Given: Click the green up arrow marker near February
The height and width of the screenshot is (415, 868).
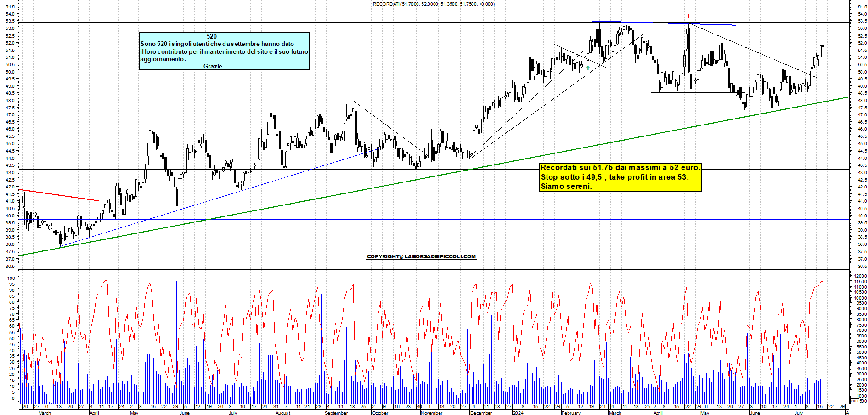Looking at the screenshot, I should (x=588, y=68).
